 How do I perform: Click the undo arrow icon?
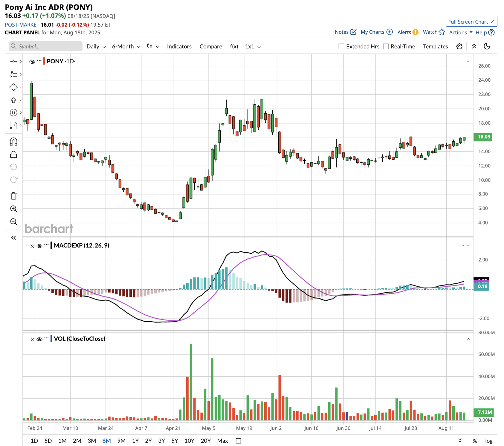point(13,167)
